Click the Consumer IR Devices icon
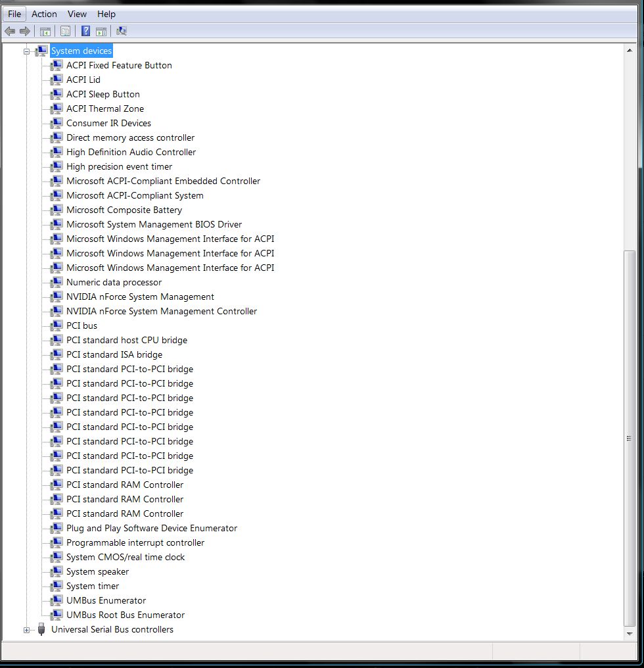644x668 pixels. (x=57, y=123)
